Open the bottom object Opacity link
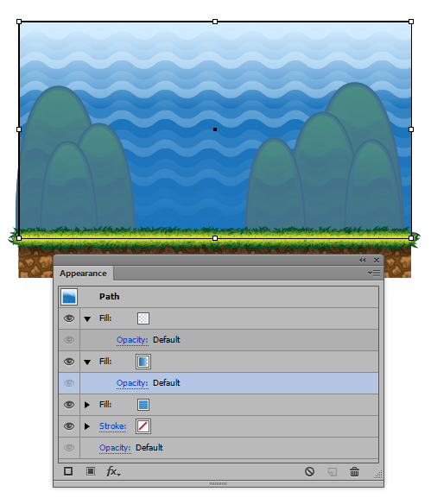Screen dimensions: 431x504 click(115, 447)
